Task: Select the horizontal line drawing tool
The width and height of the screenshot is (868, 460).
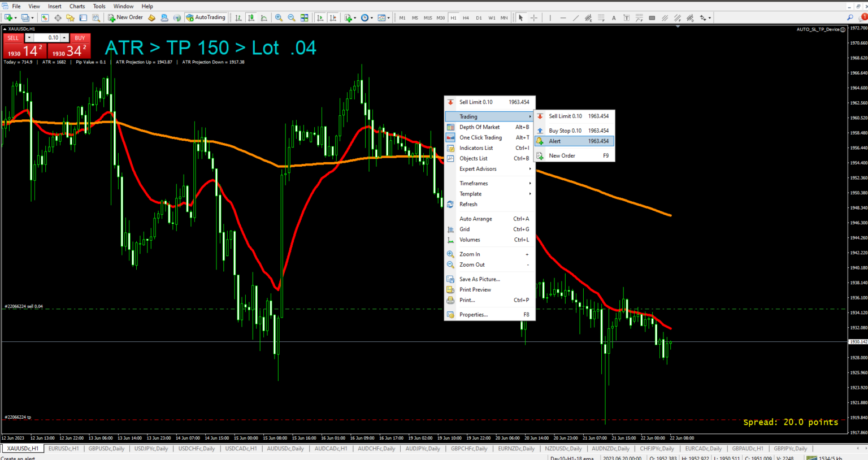Action: (x=563, y=18)
